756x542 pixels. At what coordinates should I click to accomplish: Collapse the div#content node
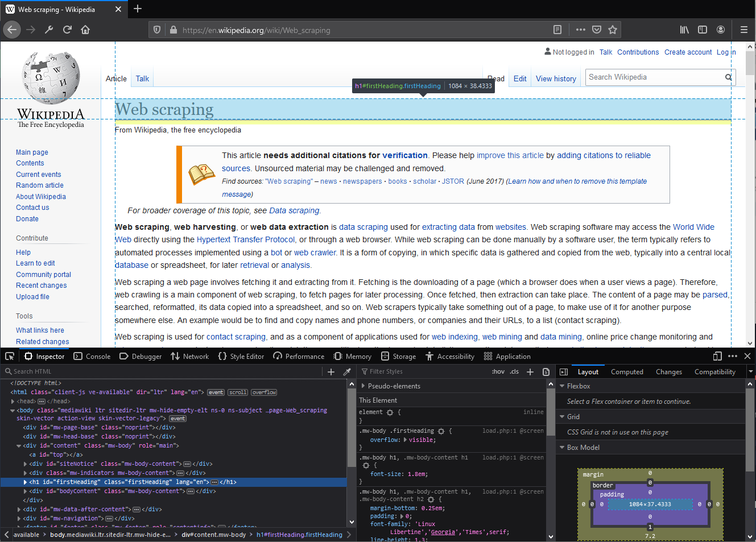(x=19, y=445)
